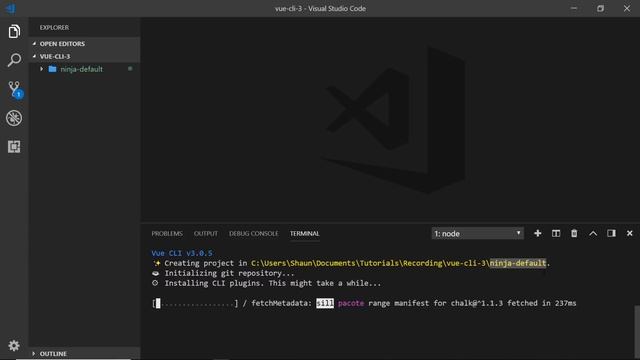Maximize the panel size with chevron up
This screenshot has width=640, height=360.
click(593, 233)
